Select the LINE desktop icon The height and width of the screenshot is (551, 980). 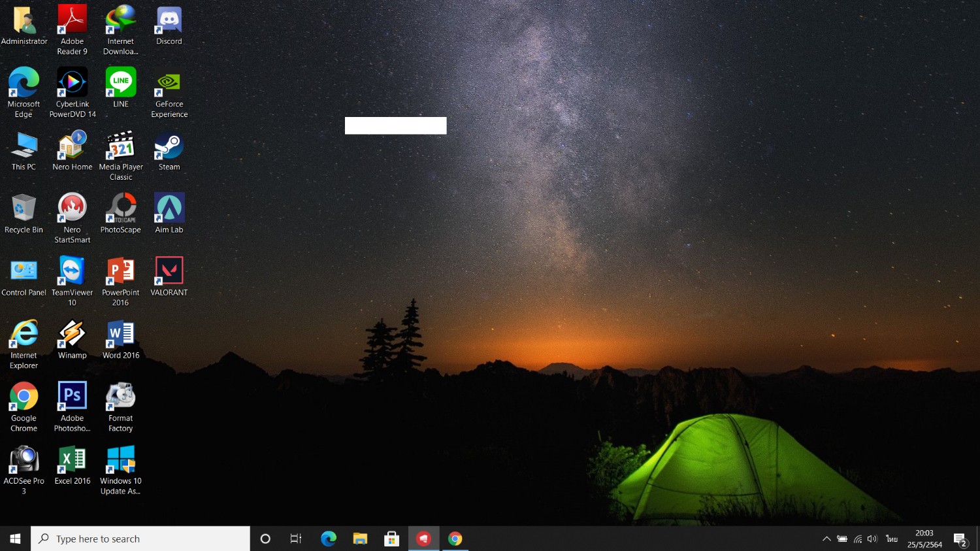(121, 88)
